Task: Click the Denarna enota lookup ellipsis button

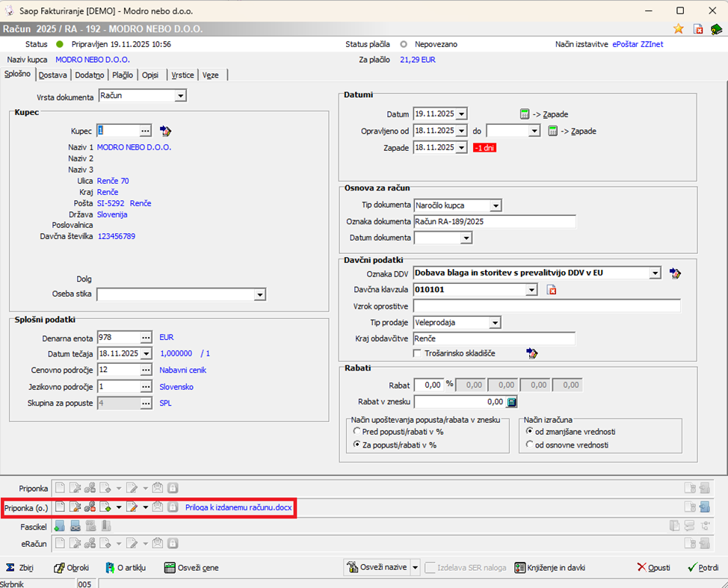Action: coord(146,338)
